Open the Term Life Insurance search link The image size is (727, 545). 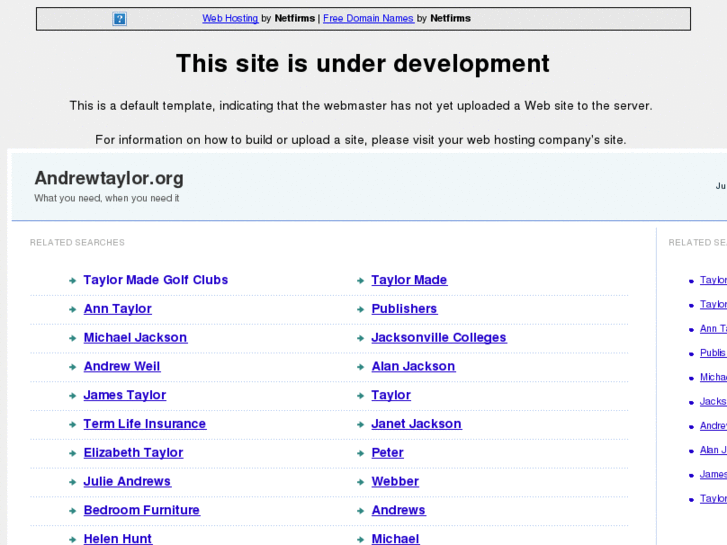pyautogui.click(x=145, y=423)
